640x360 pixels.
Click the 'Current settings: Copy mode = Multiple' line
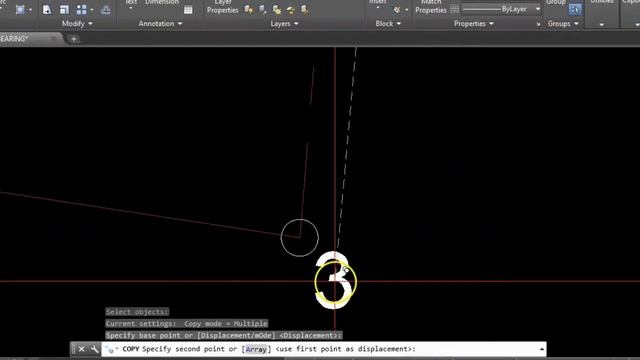click(187, 323)
